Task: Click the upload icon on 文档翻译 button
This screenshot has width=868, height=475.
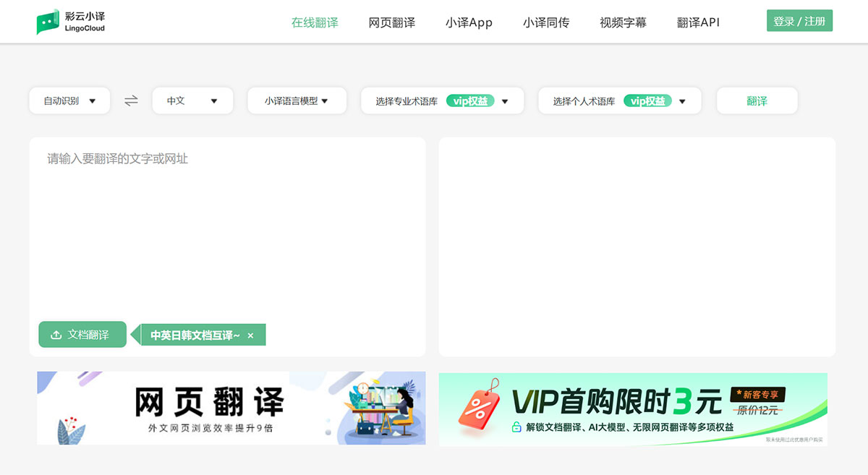Action: coord(57,334)
